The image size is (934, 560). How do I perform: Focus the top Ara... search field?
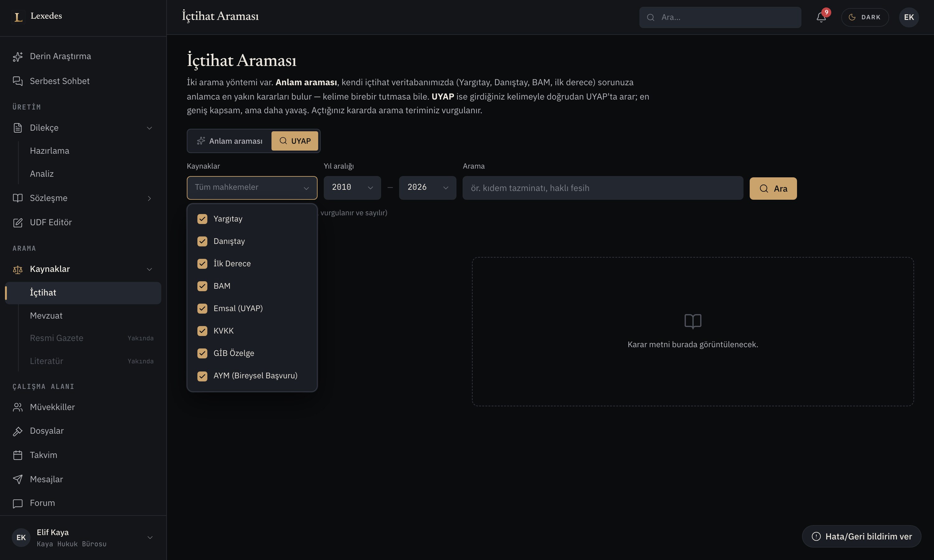(x=720, y=17)
